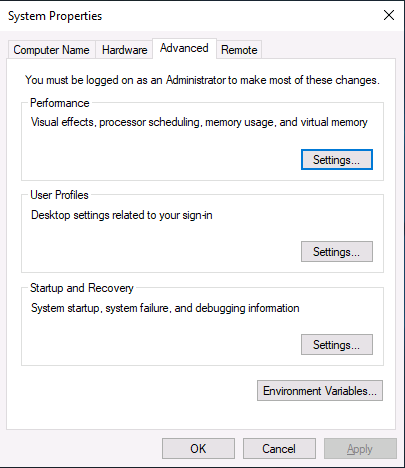Image resolution: width=405 pixels, height=468 pixels.
Task: Close the System Properties window
Action: point(389,15)
